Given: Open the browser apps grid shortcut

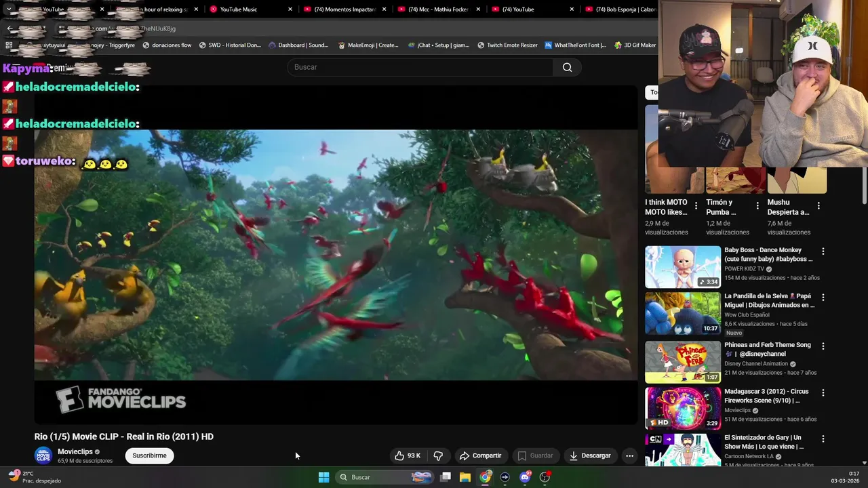Looking at the screenshot, I should (9, 45).
